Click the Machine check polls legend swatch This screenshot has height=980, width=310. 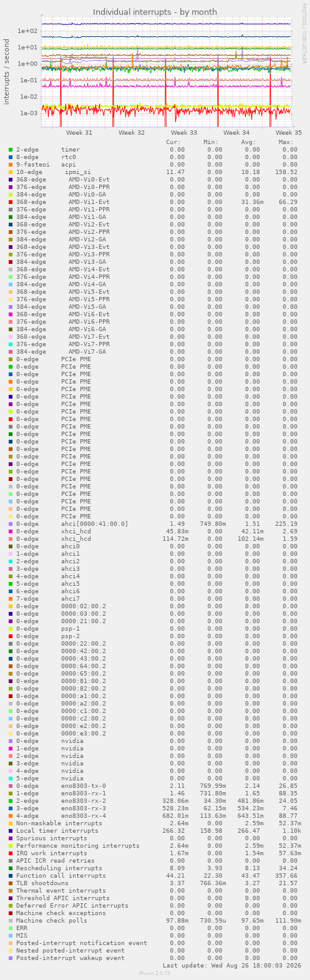[11, 921]
